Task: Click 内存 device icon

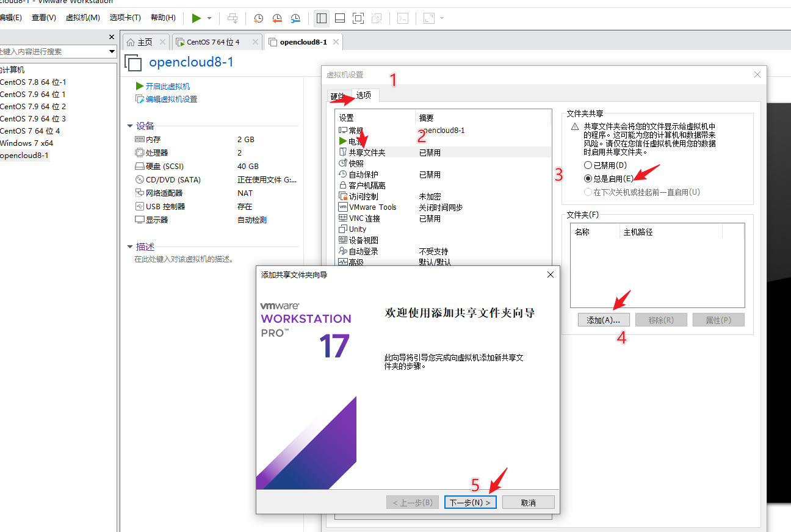Action: 139,140
